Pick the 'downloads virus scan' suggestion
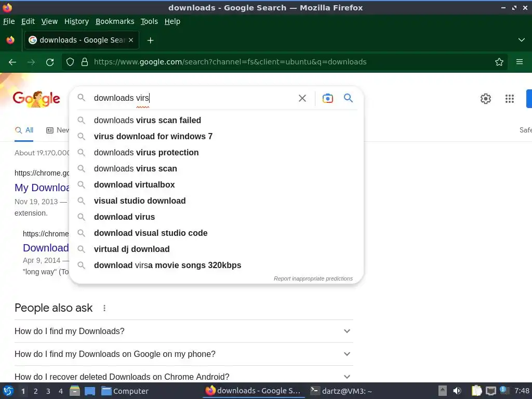 click(217, 169)
